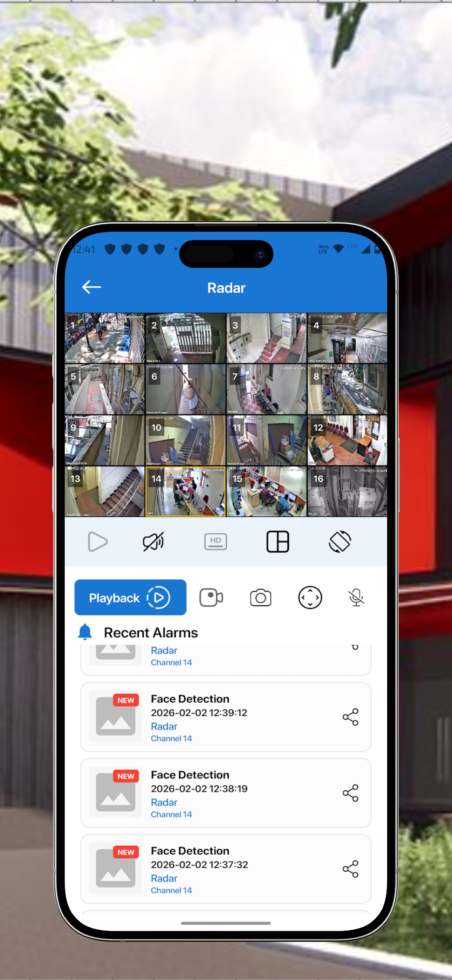The height and width of the screenshot is (980, 452).
Task: Toggle the muted microphone talk icon
Action: 356,597
